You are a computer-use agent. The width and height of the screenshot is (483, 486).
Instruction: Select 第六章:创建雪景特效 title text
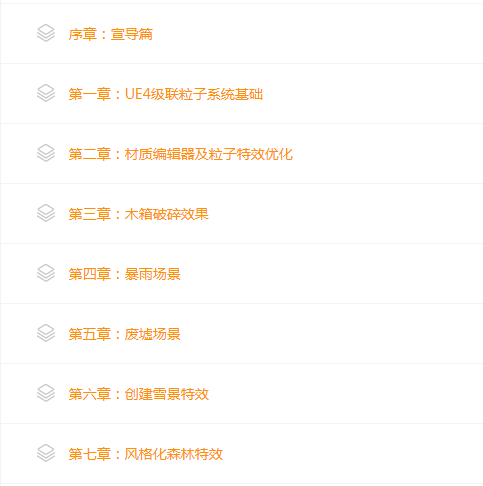click(139, 394)
